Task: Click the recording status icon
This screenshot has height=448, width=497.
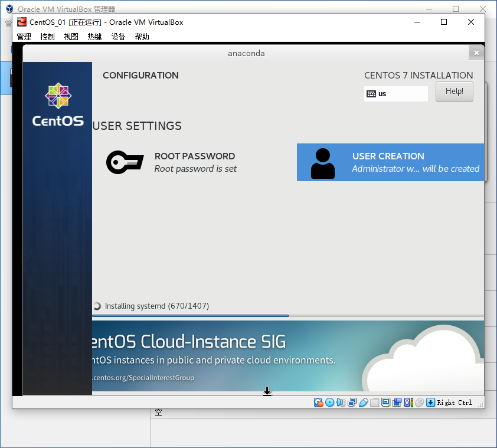Action: (x=397, y=403)
